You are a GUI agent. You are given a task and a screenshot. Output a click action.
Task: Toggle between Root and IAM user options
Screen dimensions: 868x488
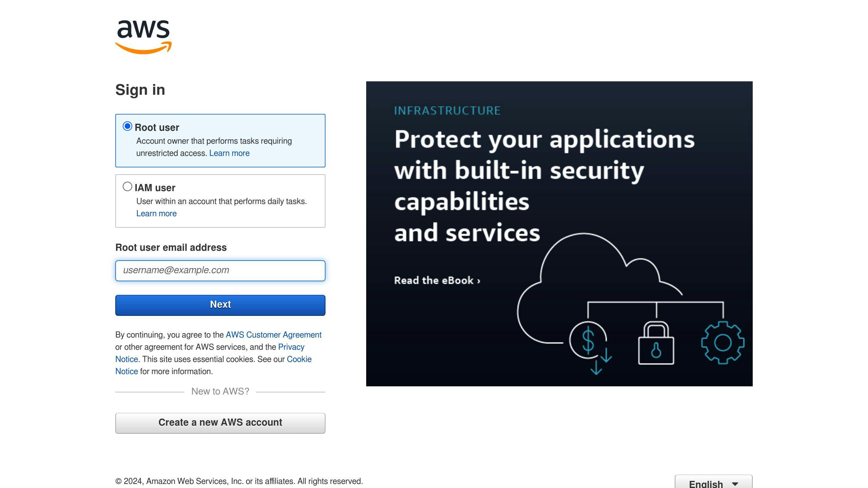(127, 186)
